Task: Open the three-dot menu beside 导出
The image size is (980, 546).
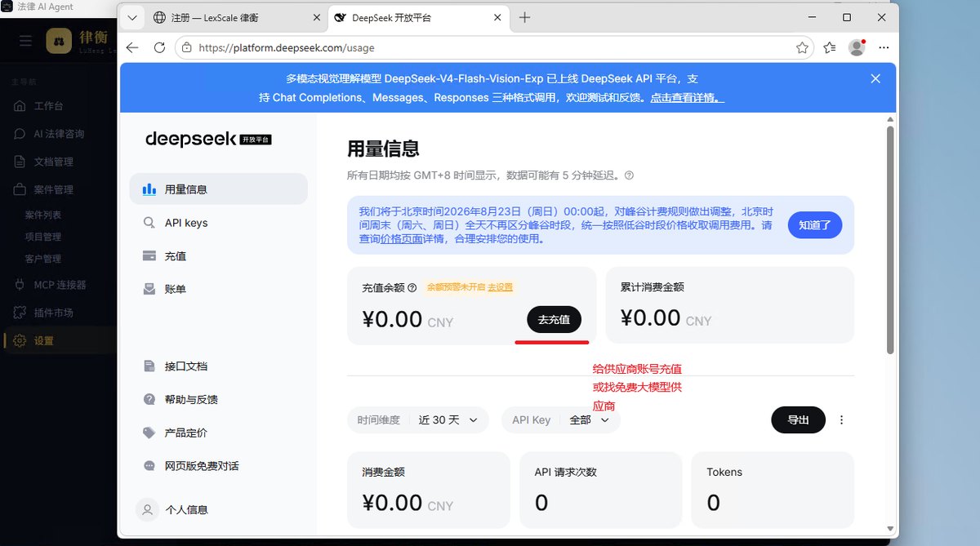Action: [842, 419]
